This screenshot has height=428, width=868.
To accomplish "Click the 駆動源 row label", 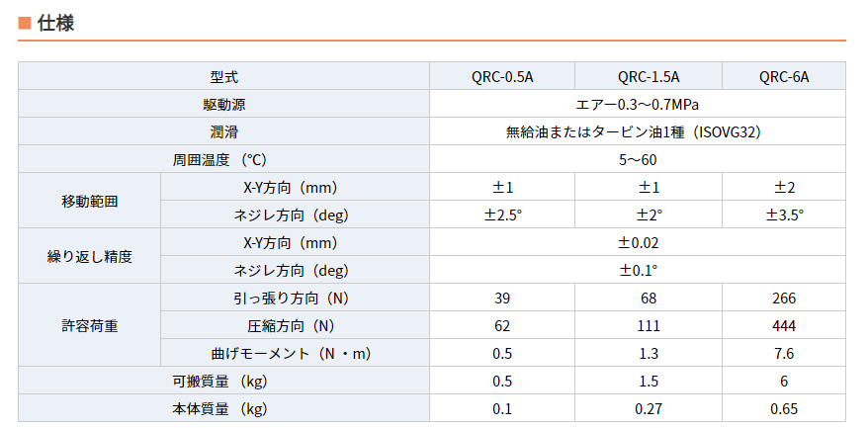I will (224, 104).
